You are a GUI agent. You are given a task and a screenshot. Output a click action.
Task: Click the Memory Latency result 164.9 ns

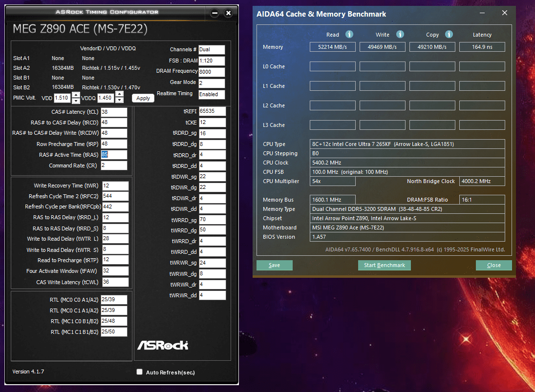482,47
